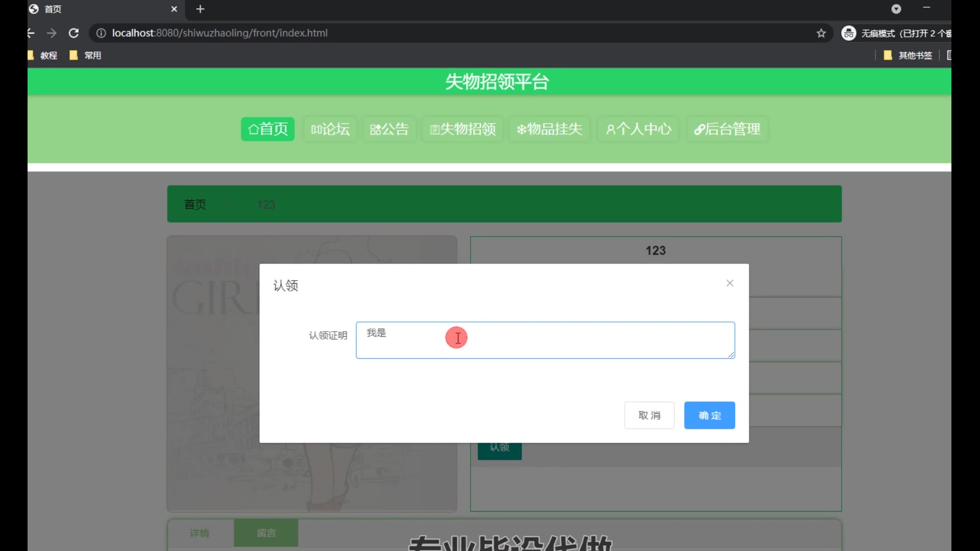Go to 个人中心 in the navigation bar
The height and width of the screenshot is (551, 980).
coord(638,129)
